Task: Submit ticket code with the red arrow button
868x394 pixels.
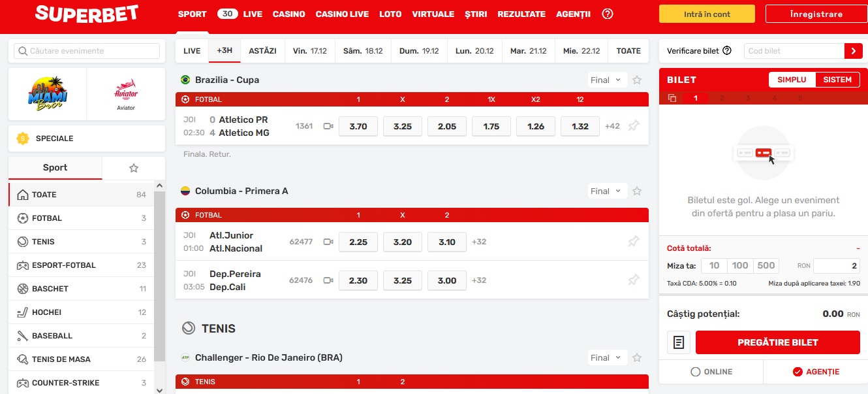Action: 853,51
